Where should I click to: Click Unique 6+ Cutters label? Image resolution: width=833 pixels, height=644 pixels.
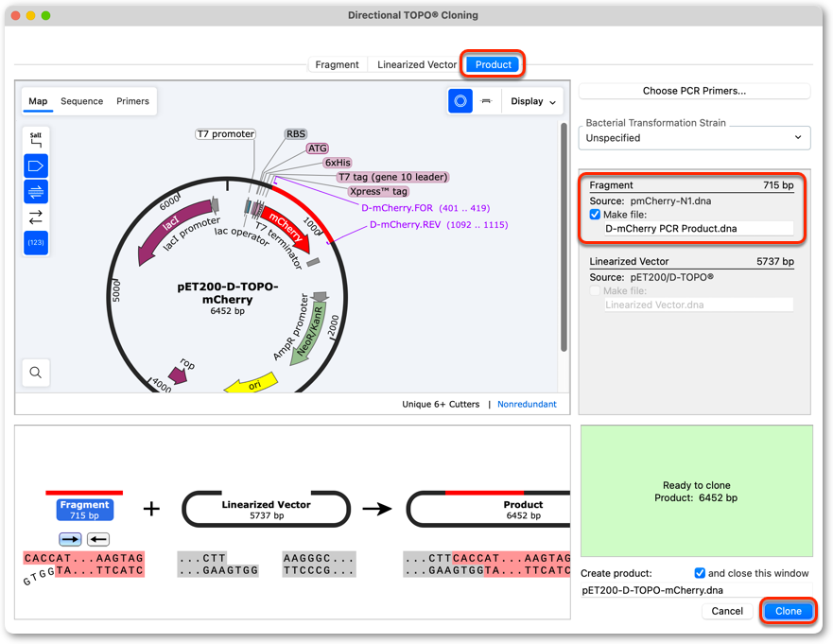point(441,404)
